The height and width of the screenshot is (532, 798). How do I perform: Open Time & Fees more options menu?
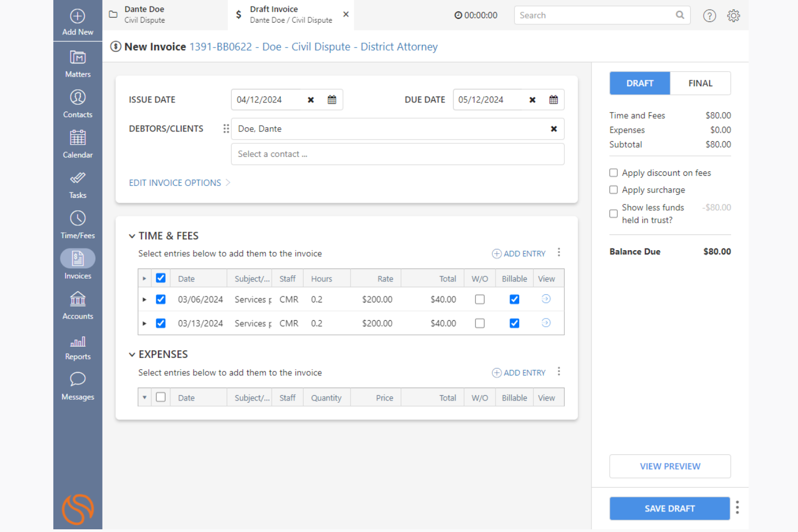559,252
